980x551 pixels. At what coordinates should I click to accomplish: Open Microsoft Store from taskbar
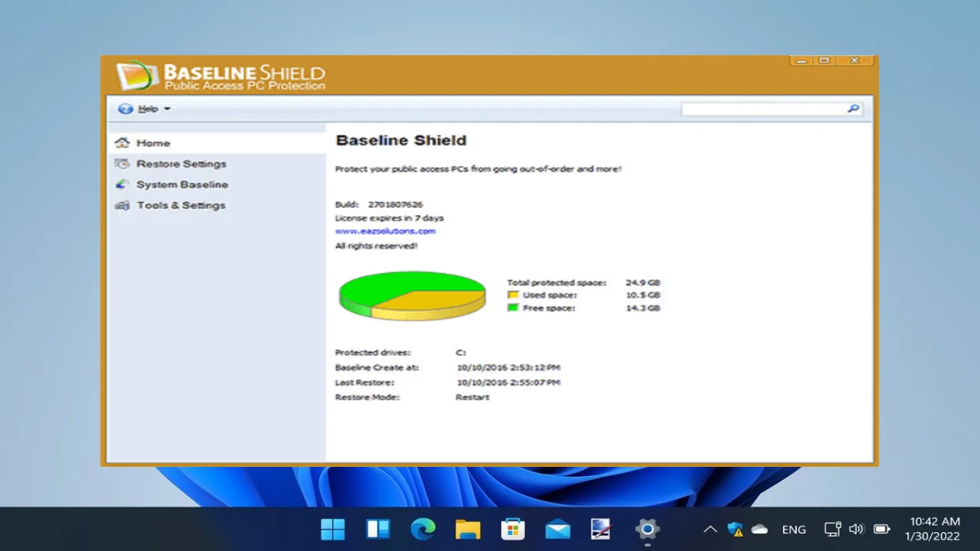pyautogui.click(x=512, y=529)
